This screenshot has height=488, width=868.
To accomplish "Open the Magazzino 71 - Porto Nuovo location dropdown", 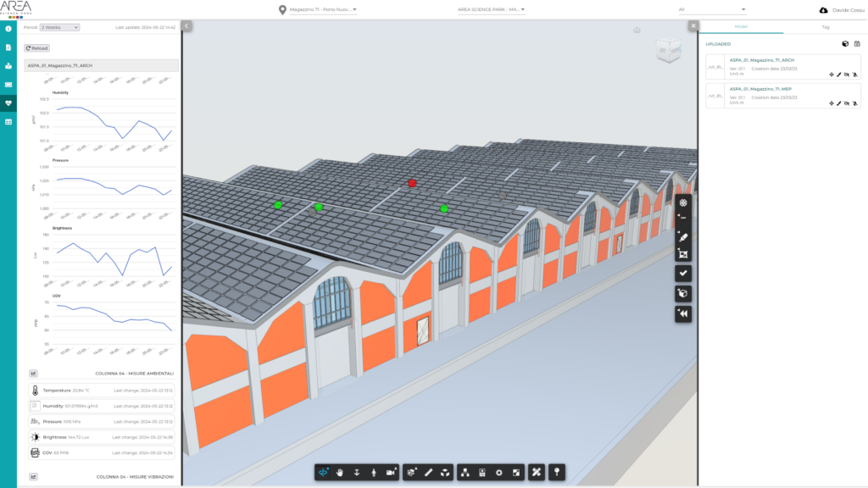I will click(x=320, y=11).
